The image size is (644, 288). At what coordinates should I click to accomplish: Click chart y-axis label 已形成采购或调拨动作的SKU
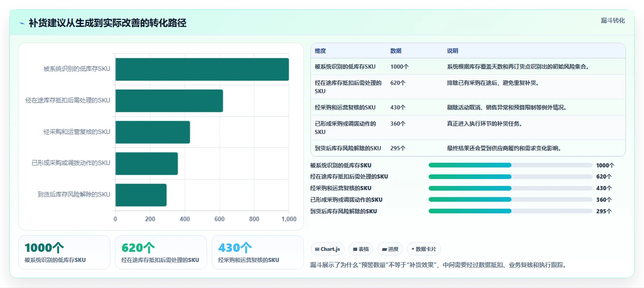tap(71, 163)
